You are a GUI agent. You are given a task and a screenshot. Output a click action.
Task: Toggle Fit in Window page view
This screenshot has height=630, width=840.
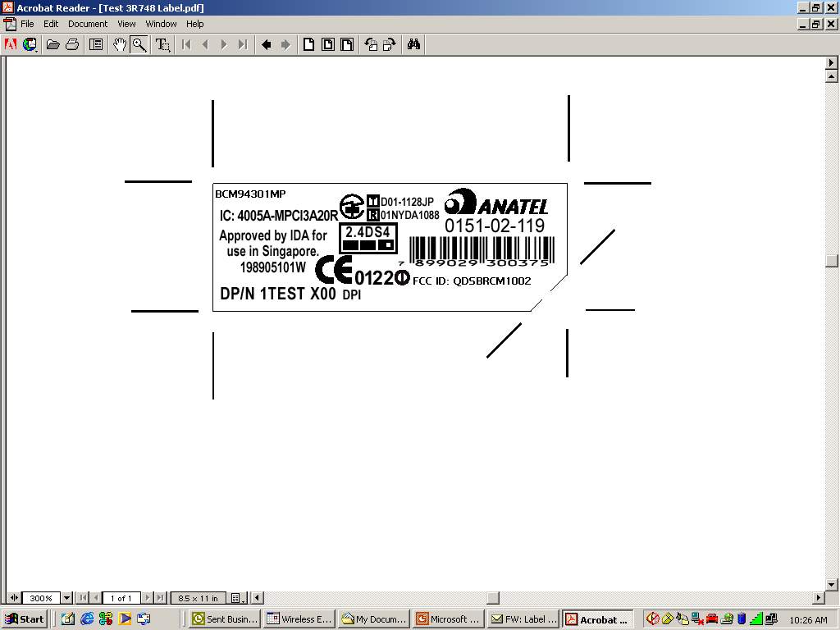pyautogui.click(x=327, y=44)
